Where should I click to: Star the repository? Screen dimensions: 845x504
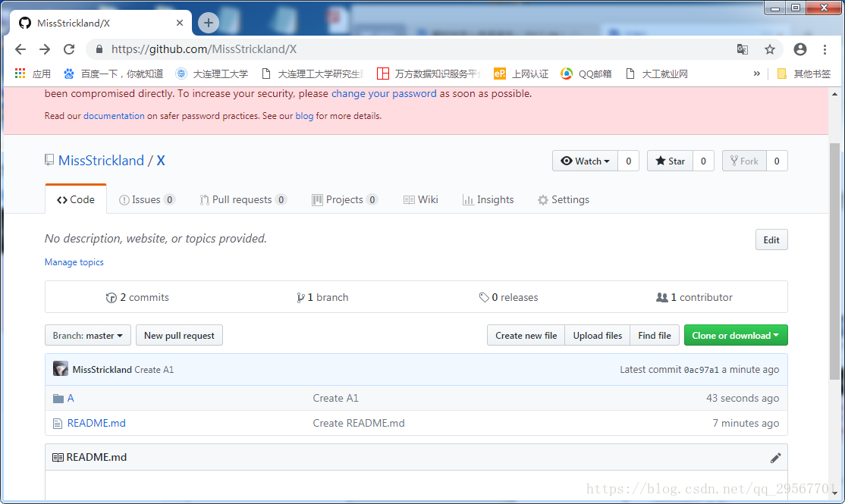tap(670, 161)
